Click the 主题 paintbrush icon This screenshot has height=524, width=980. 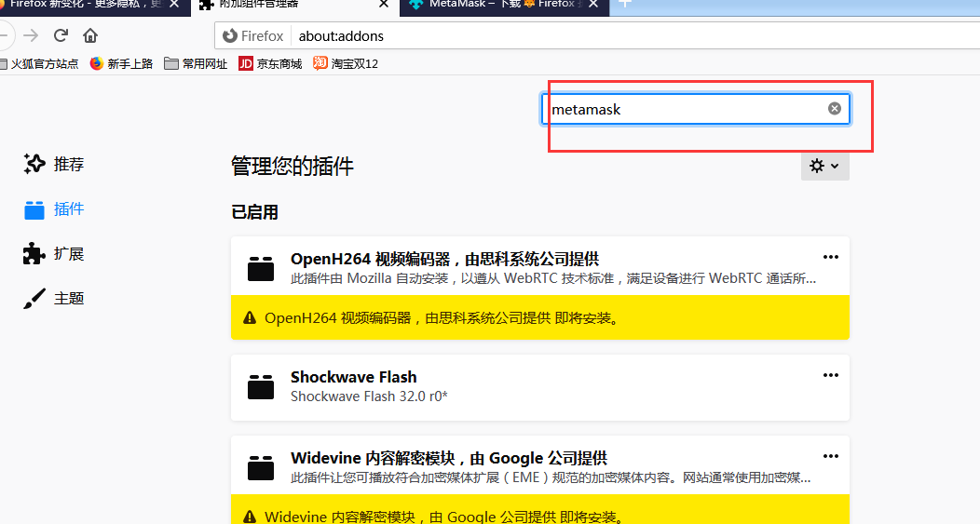[34, 299]
